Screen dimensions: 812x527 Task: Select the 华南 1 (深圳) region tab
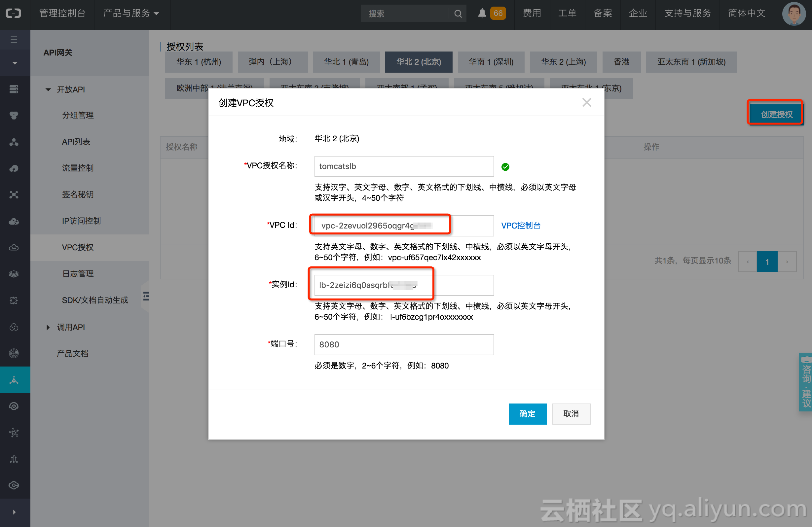click(x=491, y=62)
